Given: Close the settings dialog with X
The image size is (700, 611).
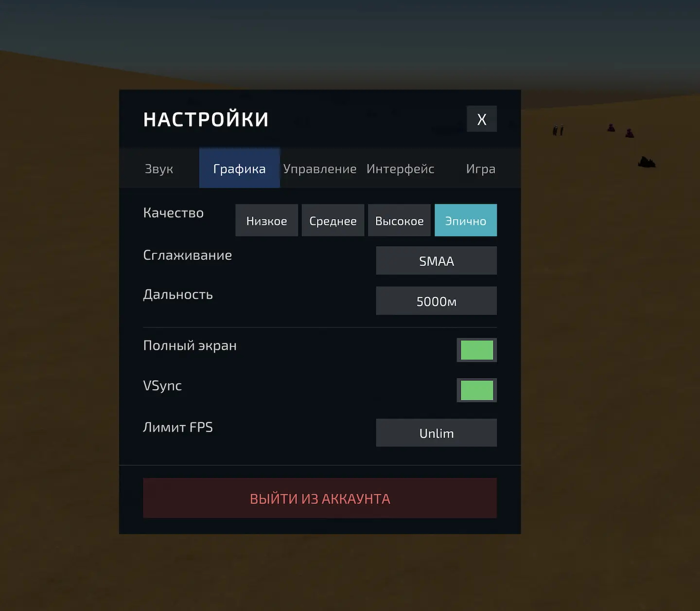Looking at the screenshot, I should point(482,119).
